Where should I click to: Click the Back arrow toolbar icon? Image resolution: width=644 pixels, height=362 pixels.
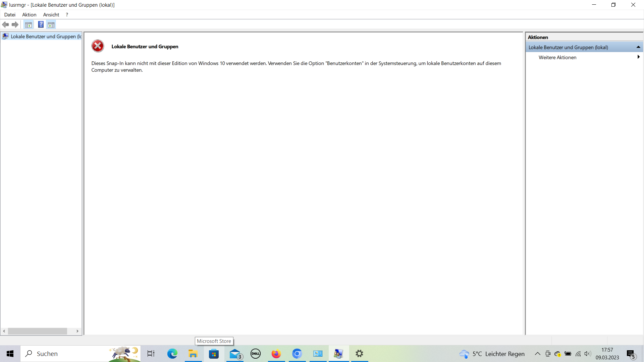click(x=5, y=24)
